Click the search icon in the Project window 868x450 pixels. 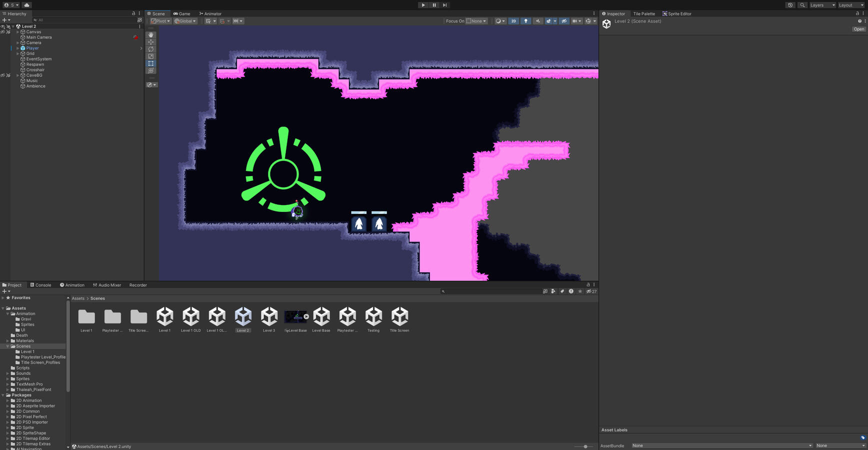[x=443, y=291]
